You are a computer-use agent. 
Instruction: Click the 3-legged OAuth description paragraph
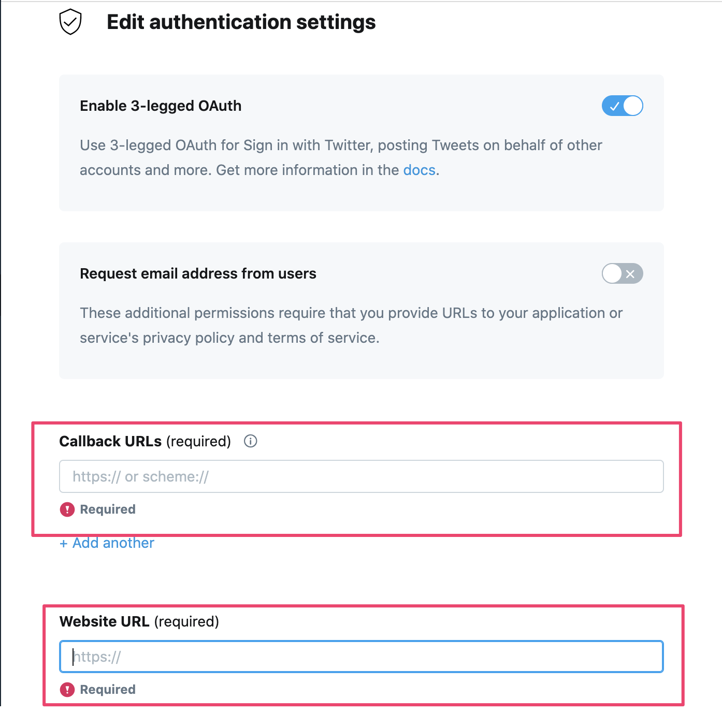coord(341,157)
